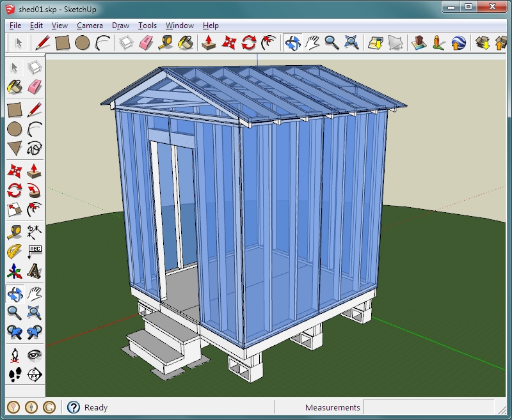Select Move tool in the horizontal toolbar

click(229, 43)
